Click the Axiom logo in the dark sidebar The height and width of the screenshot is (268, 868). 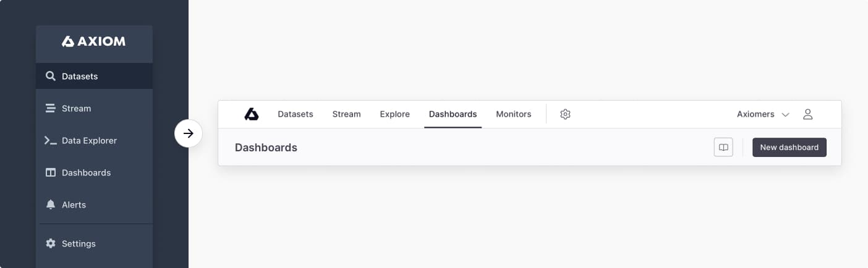tap(94, 41)
